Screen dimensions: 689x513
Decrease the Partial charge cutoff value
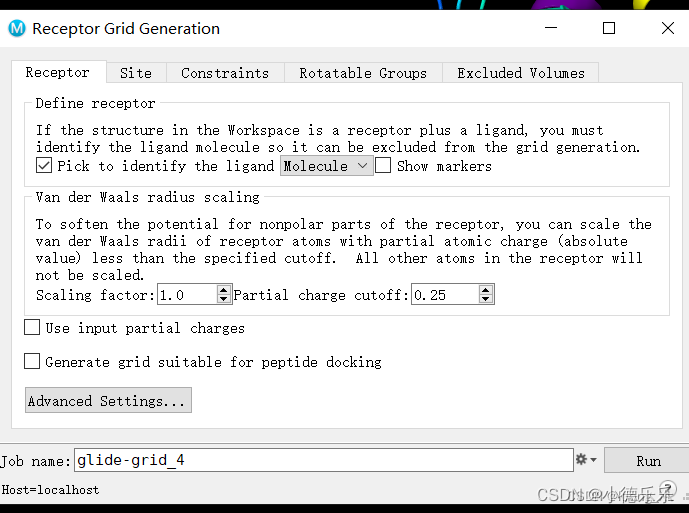(x=486, y=299)
